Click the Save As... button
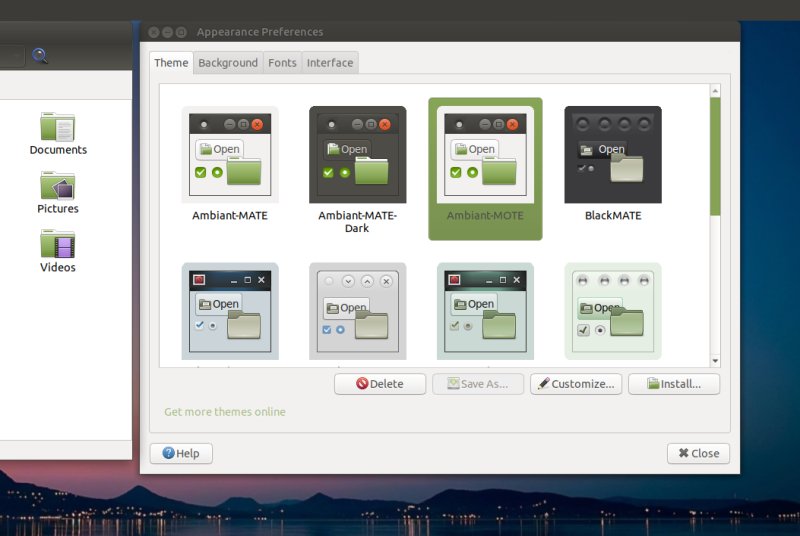The height and width of the screenshot is (536, 800). (x=478, y=384)
